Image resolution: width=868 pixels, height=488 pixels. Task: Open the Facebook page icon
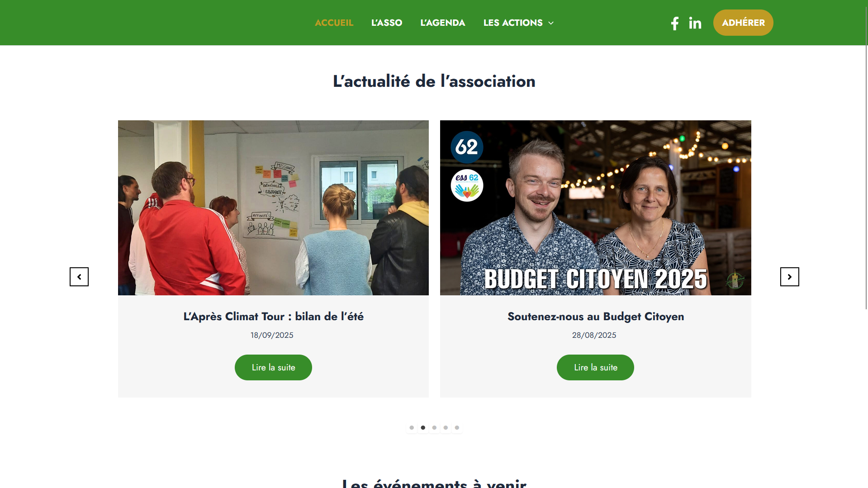pos(674,23)
